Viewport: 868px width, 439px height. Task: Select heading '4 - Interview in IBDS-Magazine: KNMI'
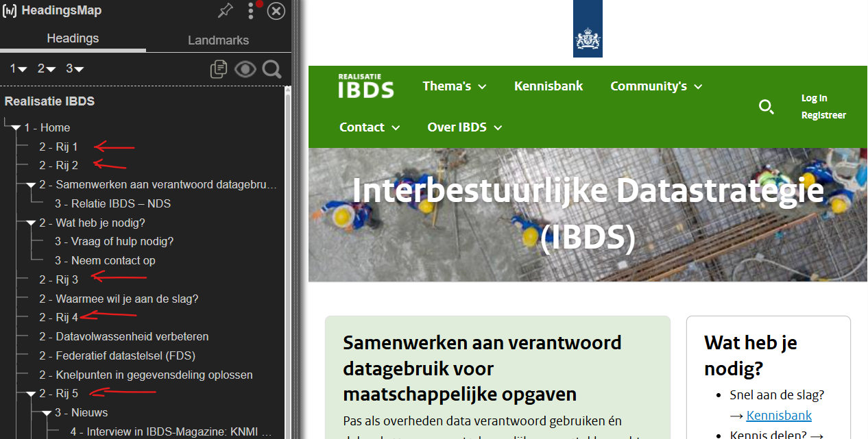click(171, 432)
